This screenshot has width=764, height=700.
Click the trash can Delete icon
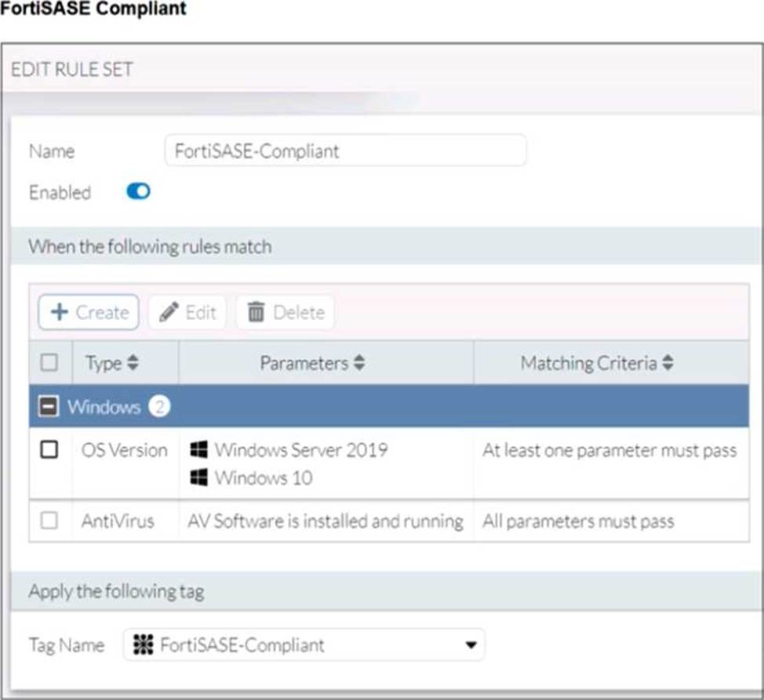click(x=256, y=312)
